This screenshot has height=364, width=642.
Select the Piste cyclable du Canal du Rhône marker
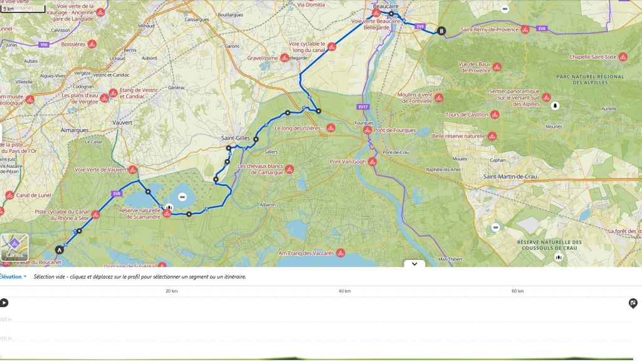(x=95, y=215)
